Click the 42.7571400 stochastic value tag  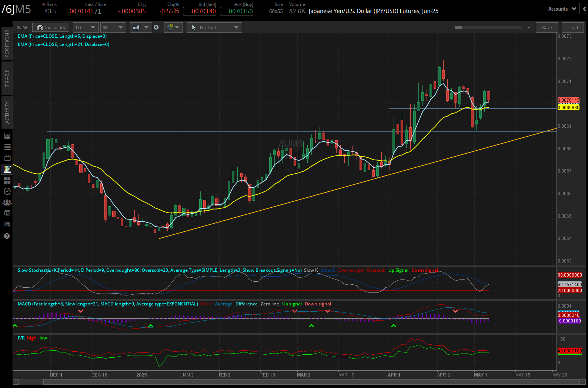(570, 285)
